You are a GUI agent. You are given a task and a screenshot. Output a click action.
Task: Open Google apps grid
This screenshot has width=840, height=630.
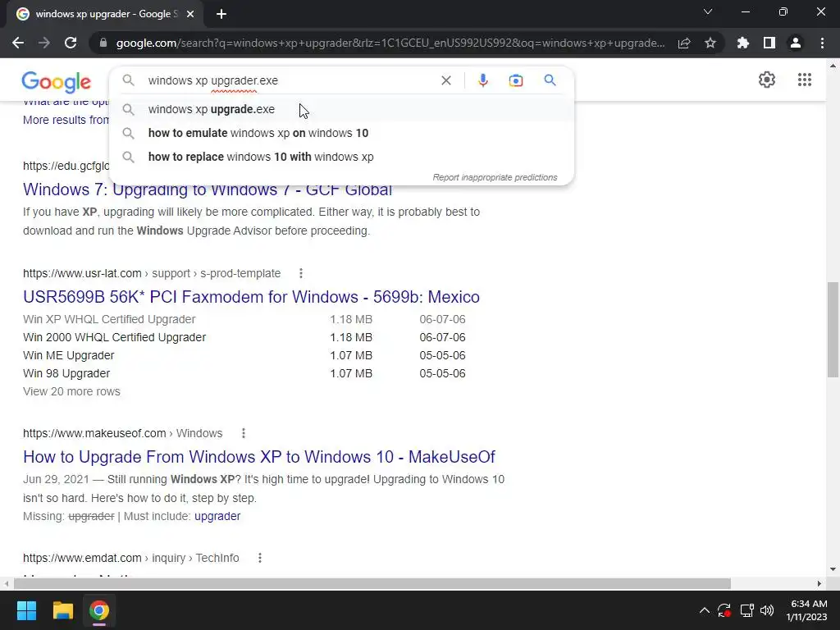804,80
